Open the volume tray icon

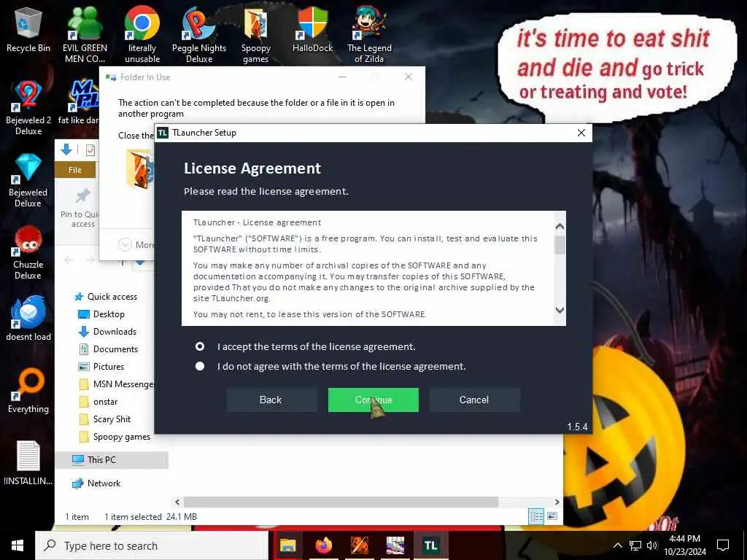[652, 545]
